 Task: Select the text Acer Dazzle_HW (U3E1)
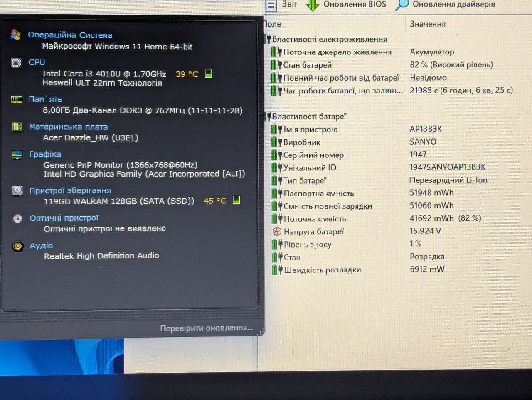tap(91, 138)
